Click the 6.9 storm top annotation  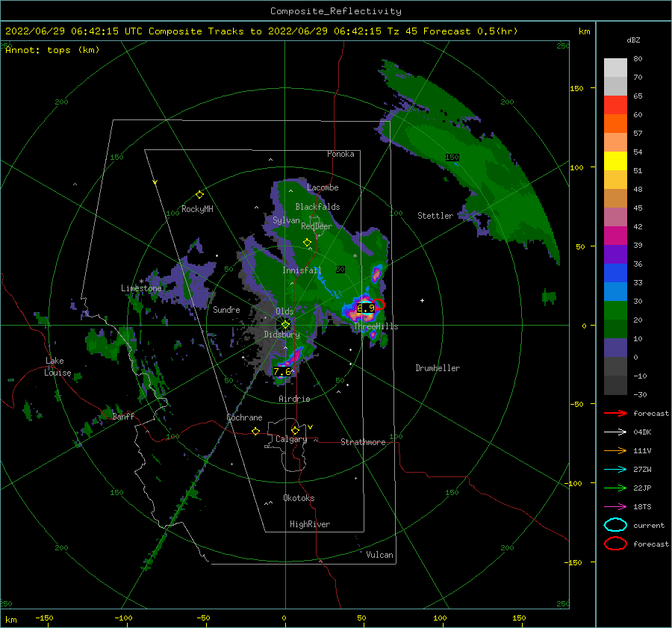point(366,308)
